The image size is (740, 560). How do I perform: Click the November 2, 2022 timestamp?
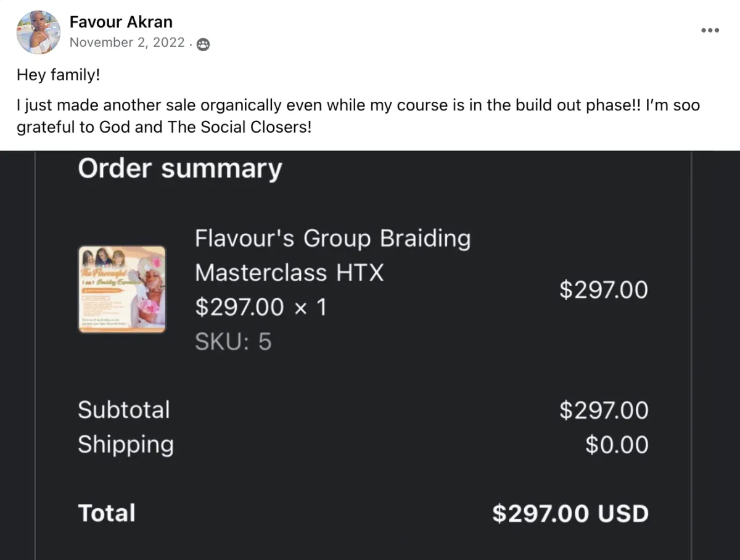point(127,43)
